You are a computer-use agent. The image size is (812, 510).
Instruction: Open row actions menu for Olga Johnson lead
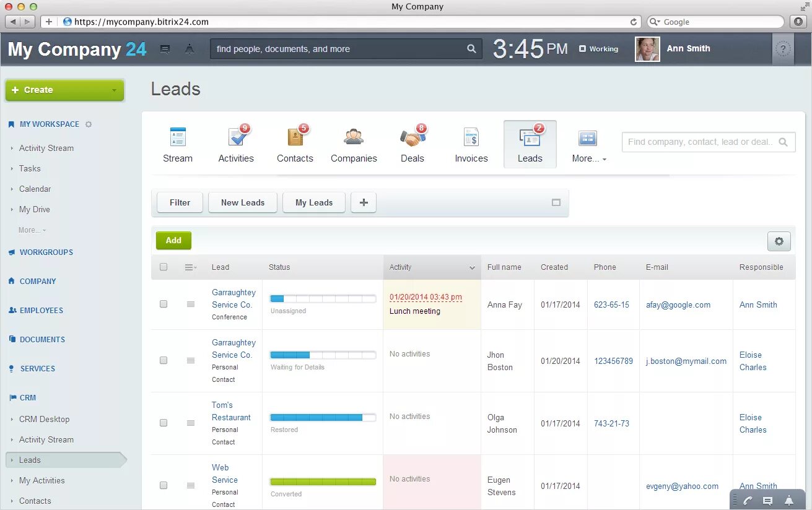[191, 423]
